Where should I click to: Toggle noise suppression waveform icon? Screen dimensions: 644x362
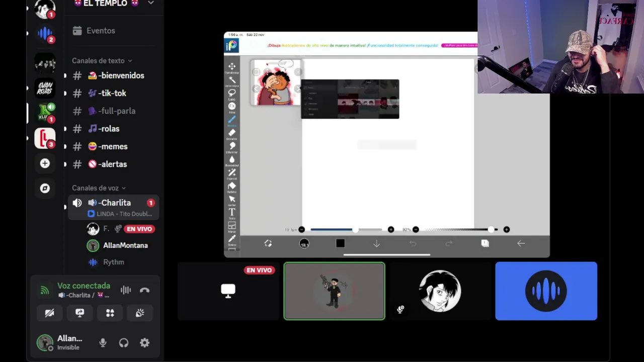pos(125,290)
